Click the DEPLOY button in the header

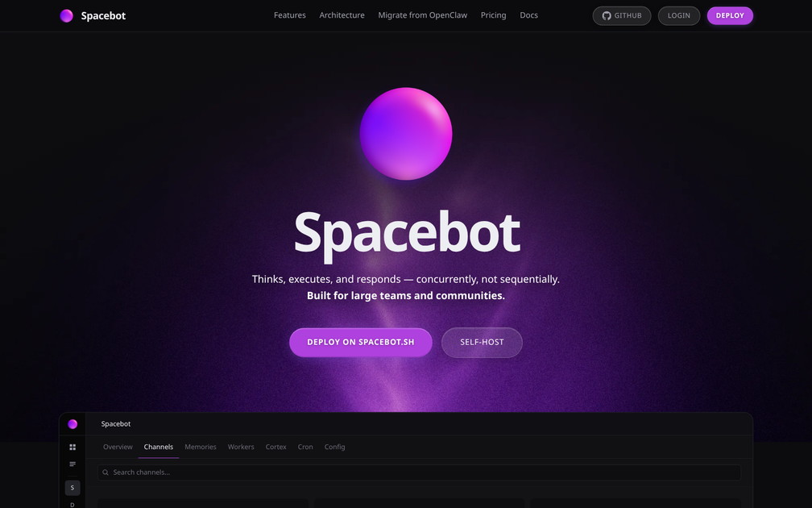730,15
